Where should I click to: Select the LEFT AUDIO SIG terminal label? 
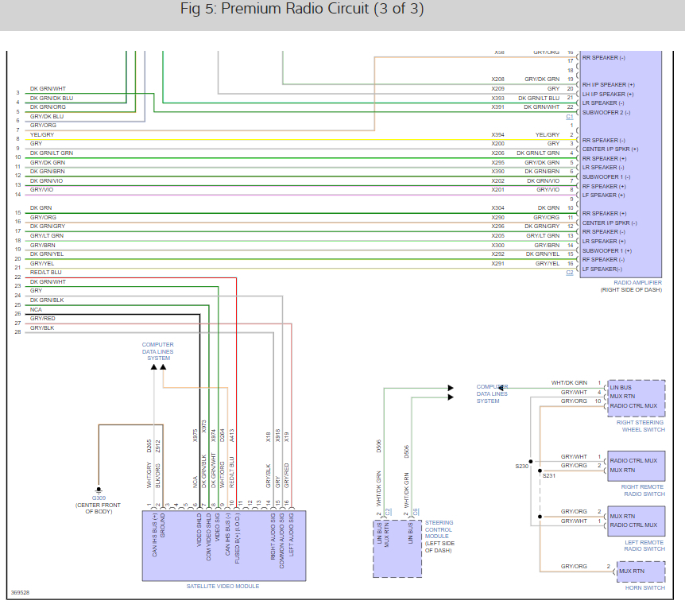pyautogui.click(x=292, y=535)
